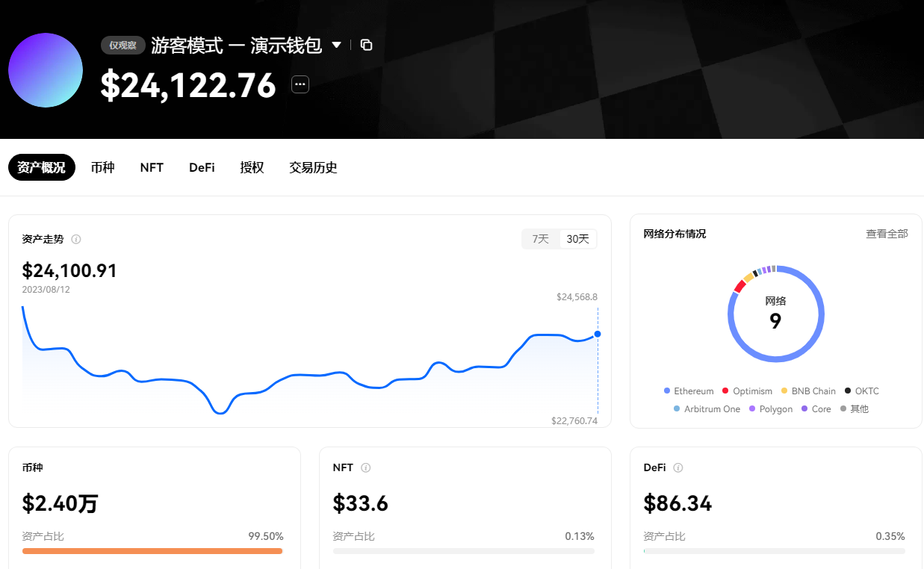Viewport: 924px width, 569px height.
Task: Click the 网络分布情况 heading
Action: click(675, 234)
